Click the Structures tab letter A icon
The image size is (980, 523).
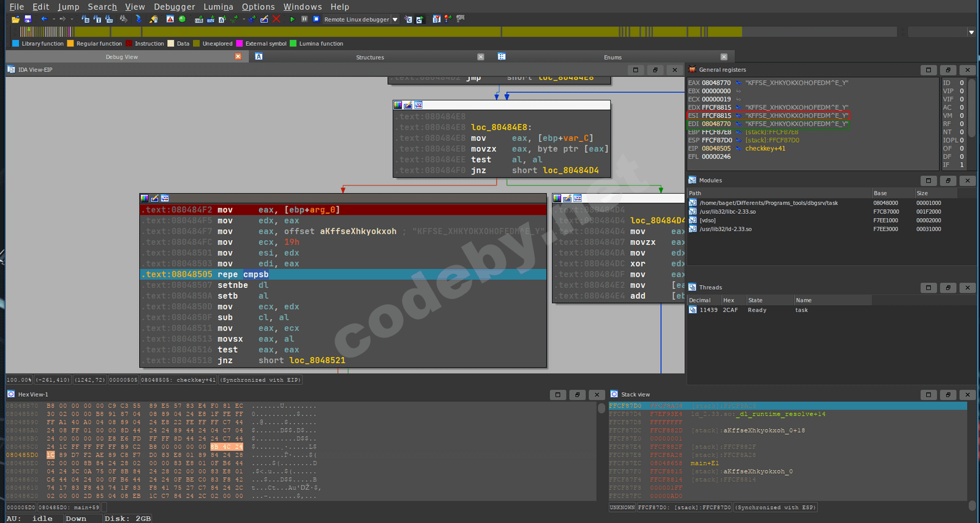(259, 57)
